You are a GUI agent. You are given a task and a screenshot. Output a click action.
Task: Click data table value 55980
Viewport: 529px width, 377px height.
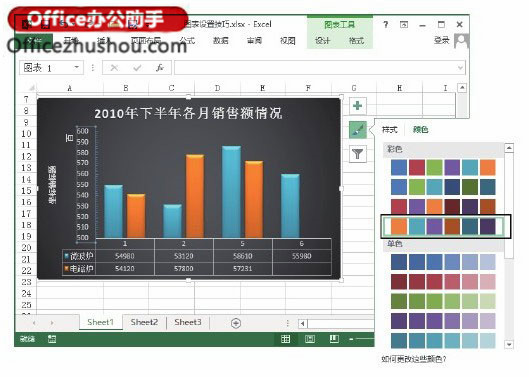(x=301, y=256)
